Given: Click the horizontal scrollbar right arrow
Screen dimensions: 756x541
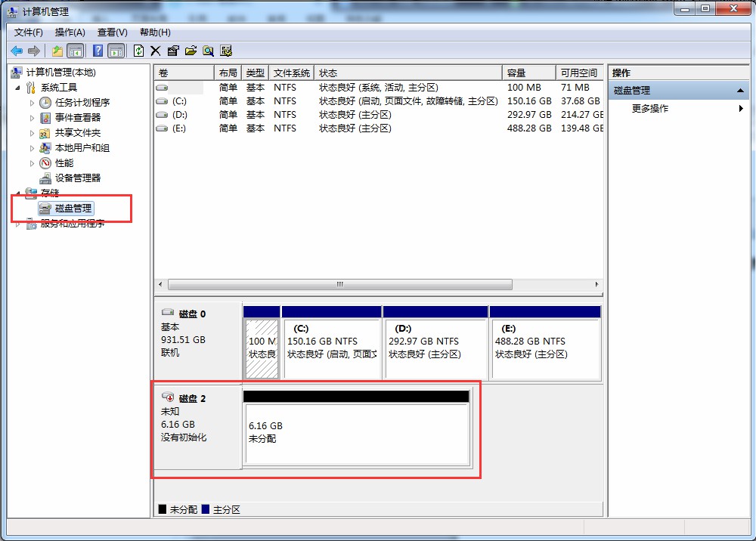Looking at the screenshot, I should pos(596,284).
